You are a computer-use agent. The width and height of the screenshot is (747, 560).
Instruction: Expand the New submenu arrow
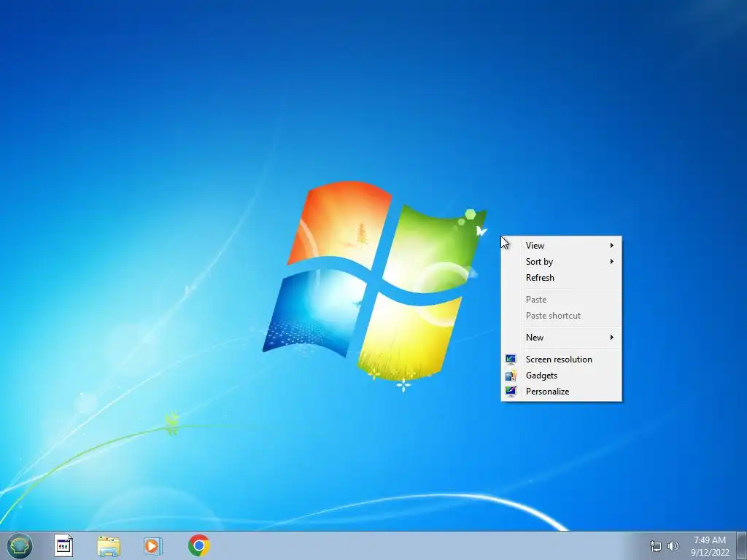click(x=612, y=337)
